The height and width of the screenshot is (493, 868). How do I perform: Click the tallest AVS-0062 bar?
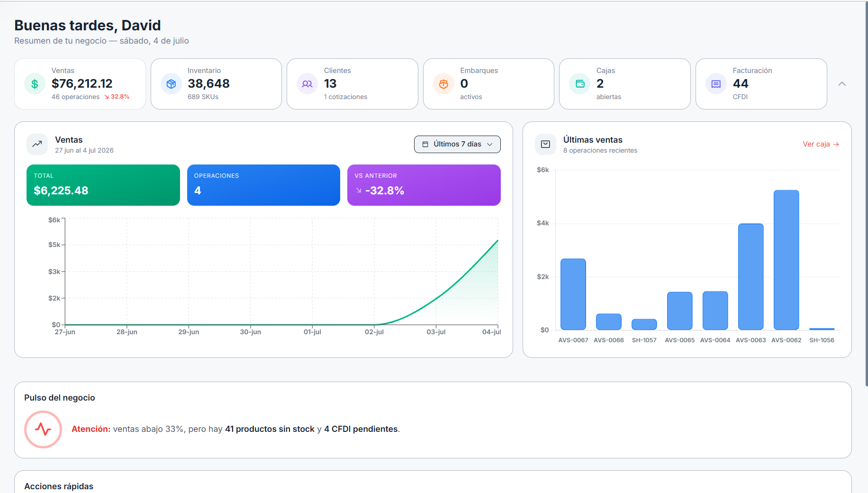tap(787, 260)
